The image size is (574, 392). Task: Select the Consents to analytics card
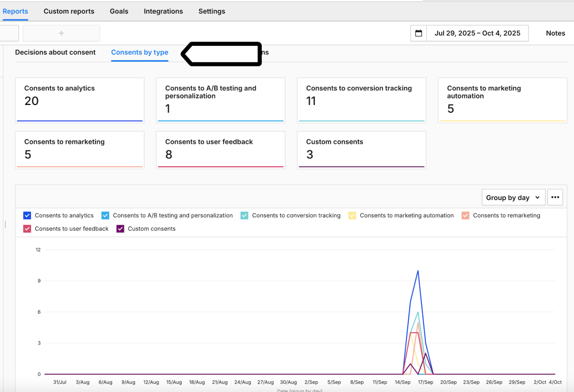click(x=80, y=100)
